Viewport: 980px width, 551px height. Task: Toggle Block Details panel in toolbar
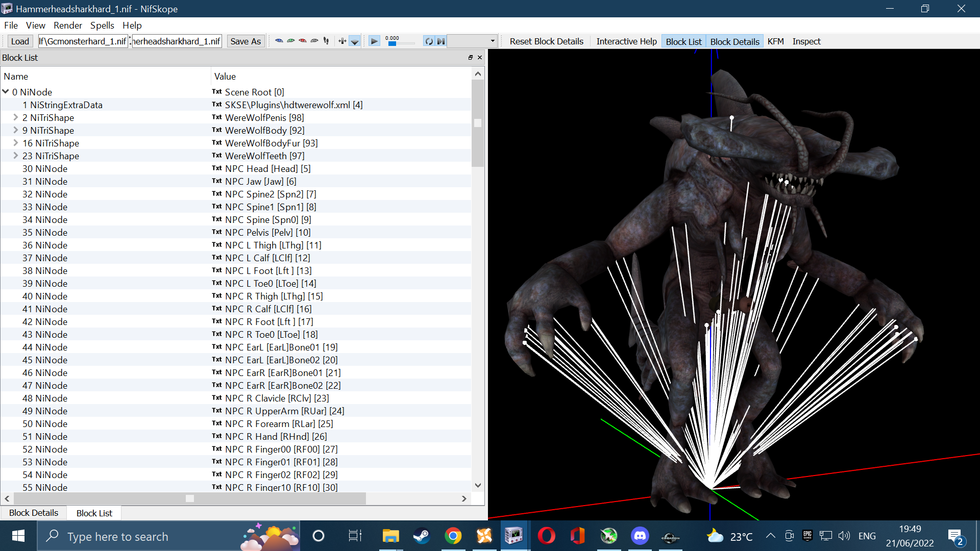(x=734, y=41)
